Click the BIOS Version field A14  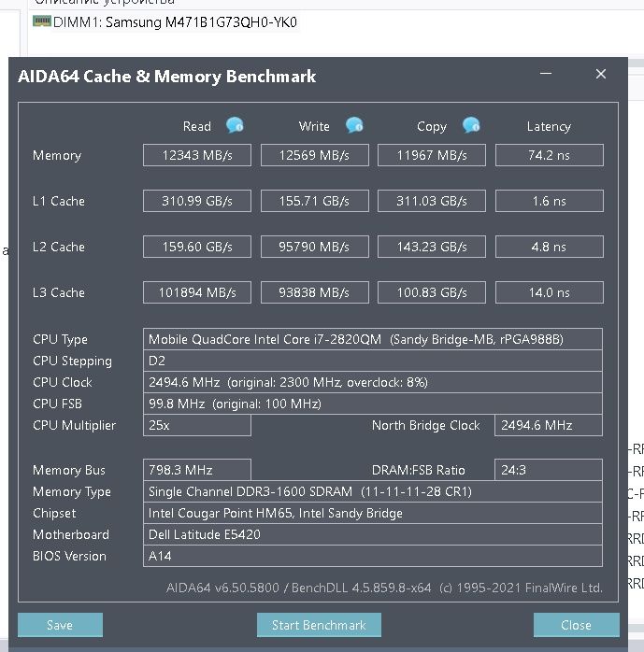pyautogui.click(x=373, y=556)
